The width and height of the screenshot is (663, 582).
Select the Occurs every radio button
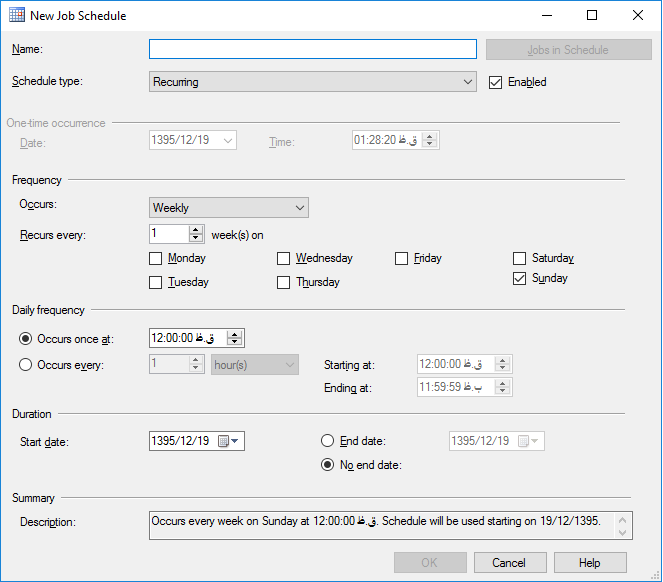click(x=26, y=365)
